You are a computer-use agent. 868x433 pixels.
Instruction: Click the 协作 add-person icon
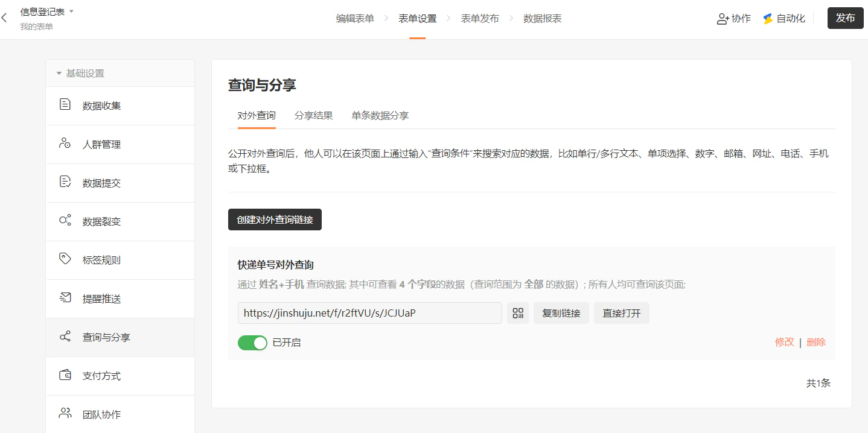723,19
